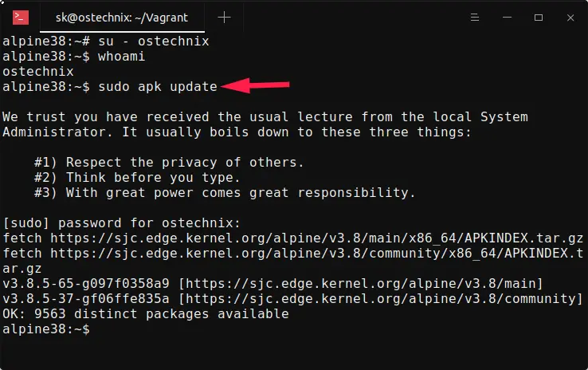Click the '#1) Respect the privacy' line
The height and width of the screenshot is (370, 588).
point(169,162)
